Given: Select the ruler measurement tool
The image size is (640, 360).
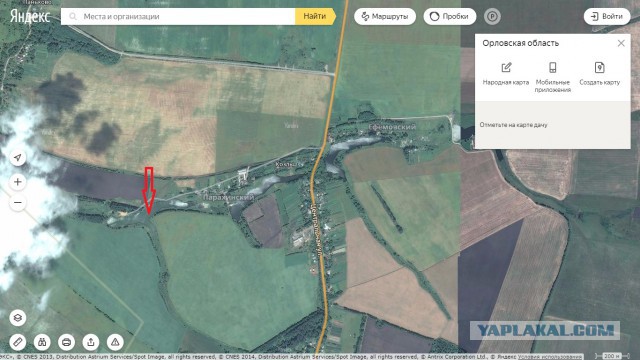Looking at the screenshot, I should coord(18,342).
